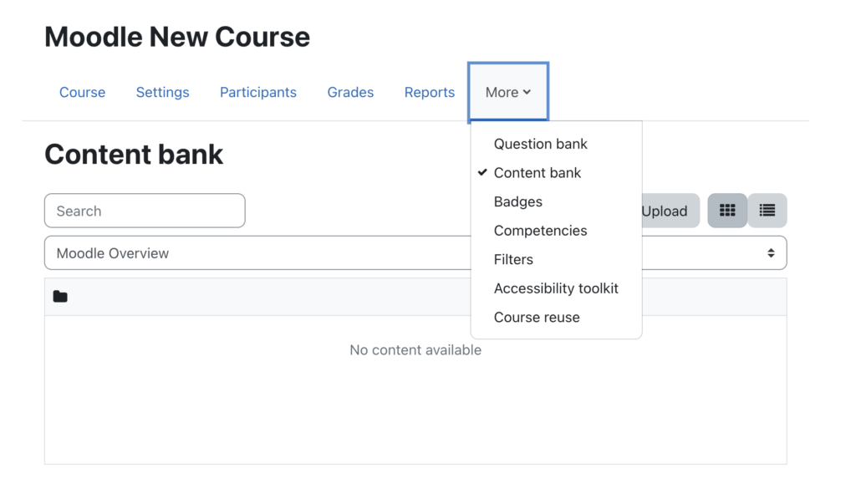856x504 pixels.
Task: Open the Grades tab
Action: coord(350,93)
